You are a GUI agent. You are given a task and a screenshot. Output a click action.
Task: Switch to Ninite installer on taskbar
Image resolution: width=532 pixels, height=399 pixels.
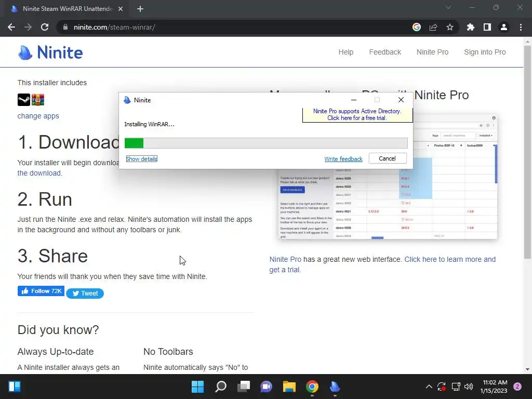pyautogui.click(x=335, y=387)
